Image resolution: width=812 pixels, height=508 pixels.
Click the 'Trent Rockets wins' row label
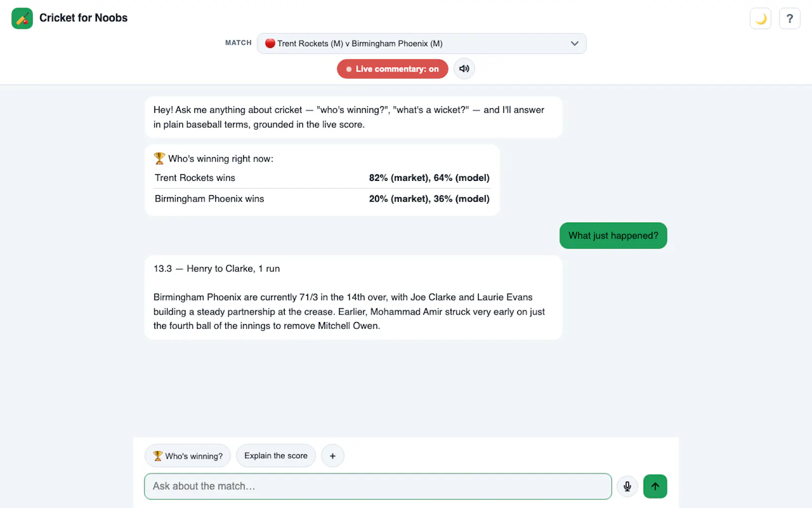[195, 178]
